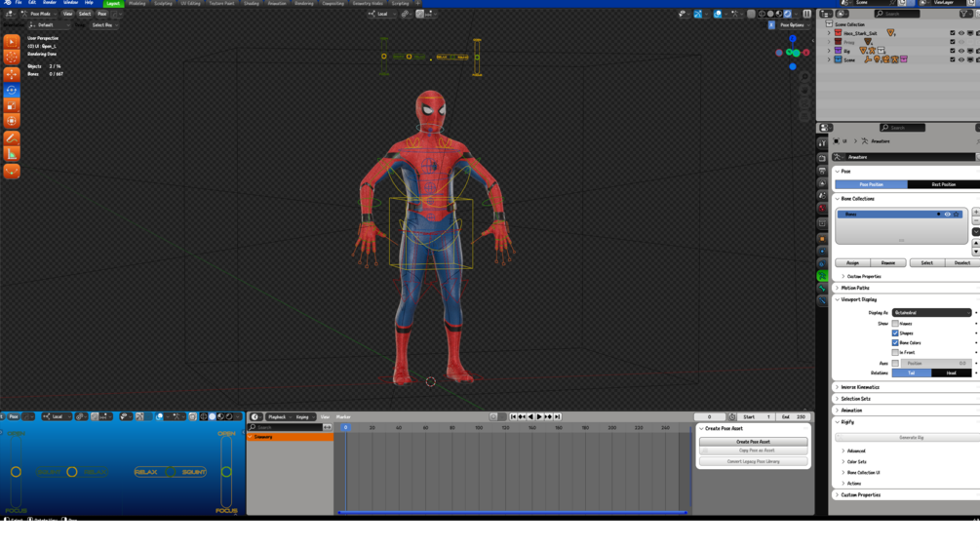Image resolution: width=980 pixels, height=548 pixels.
Task: Select the Measure tool
Action: point(12,155)
